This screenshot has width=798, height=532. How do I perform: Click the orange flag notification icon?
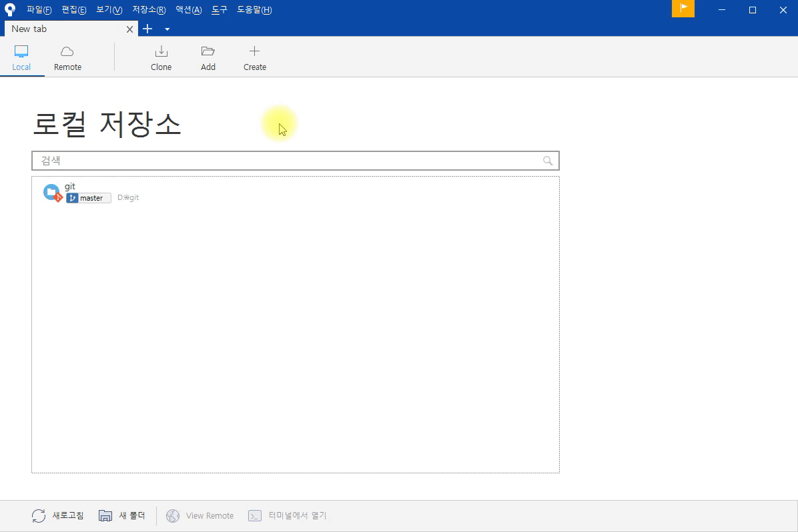pos(683,8)
